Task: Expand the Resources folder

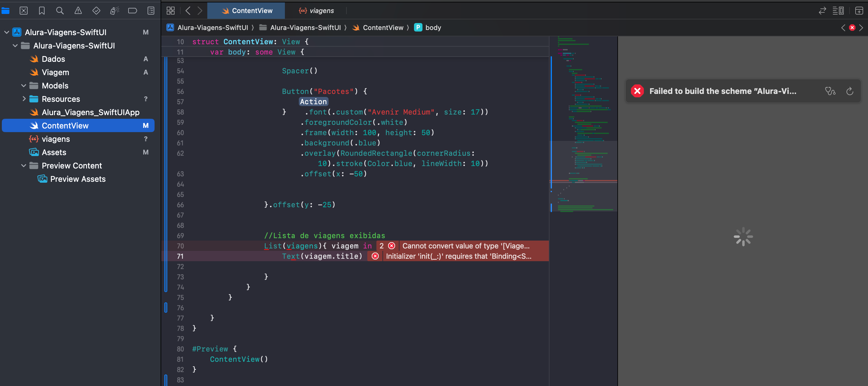Action: click(24, 99)
